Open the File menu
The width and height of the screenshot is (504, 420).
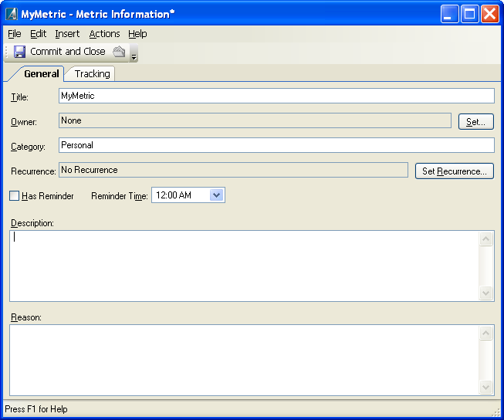[x=15, y=34]
